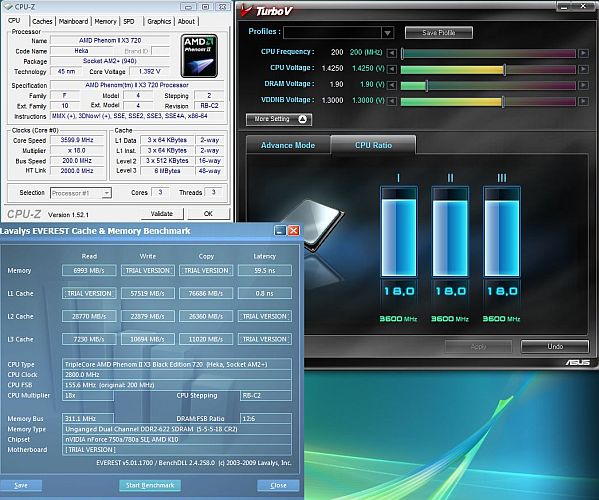
Task: Open the Profiles dropdown in TurboV
Action: point(387,33)
